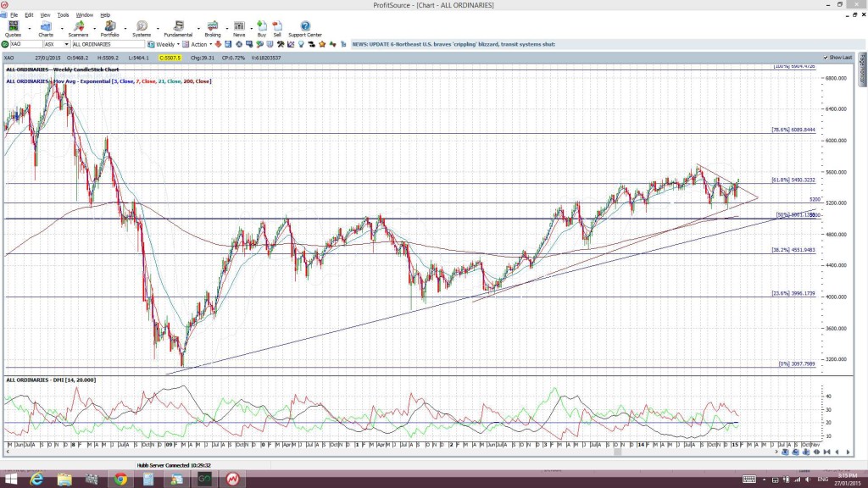Click the compress chart horizontally icon
This screenshot has width=868, height=488.
[827, 452]
